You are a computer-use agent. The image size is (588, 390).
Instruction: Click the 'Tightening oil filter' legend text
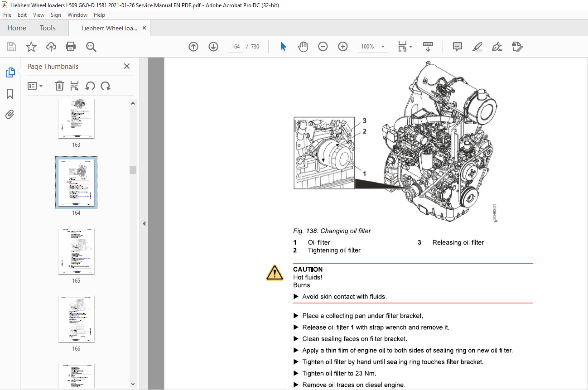pyautogui.click(x=334, y=250)
